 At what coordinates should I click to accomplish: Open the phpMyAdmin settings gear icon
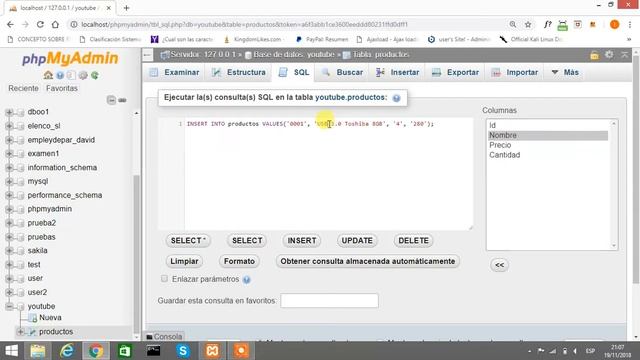pos(83,75)
